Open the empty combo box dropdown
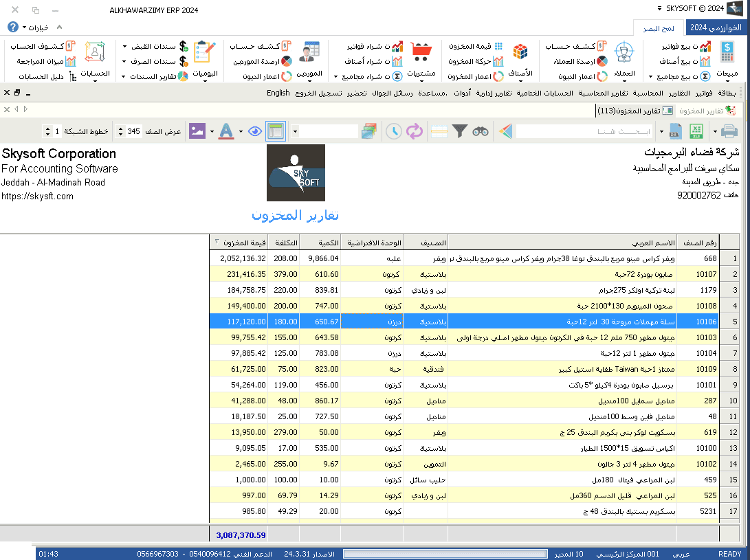This screenshot has height=560, width=750. pos(295,131)
